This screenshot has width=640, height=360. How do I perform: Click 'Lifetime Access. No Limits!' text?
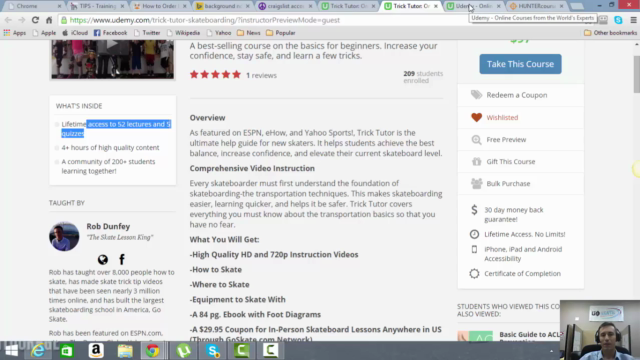click(x=524, y=234)
